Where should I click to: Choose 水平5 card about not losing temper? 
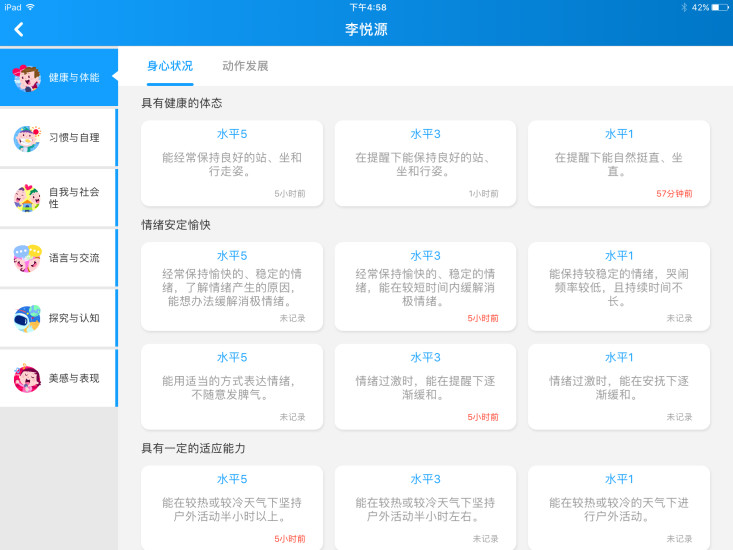click(x=231, y=387)
